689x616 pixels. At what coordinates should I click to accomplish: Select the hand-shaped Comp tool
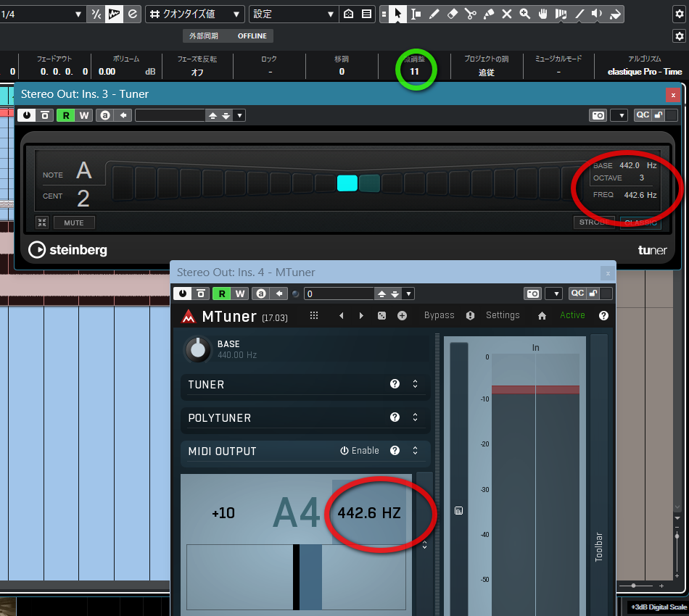click(x=543, y=14)
